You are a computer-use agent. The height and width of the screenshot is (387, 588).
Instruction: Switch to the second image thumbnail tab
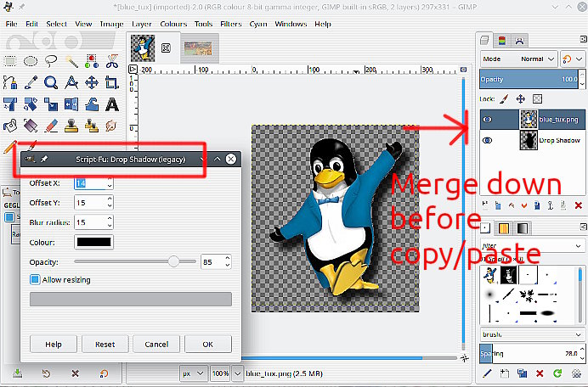198,48
